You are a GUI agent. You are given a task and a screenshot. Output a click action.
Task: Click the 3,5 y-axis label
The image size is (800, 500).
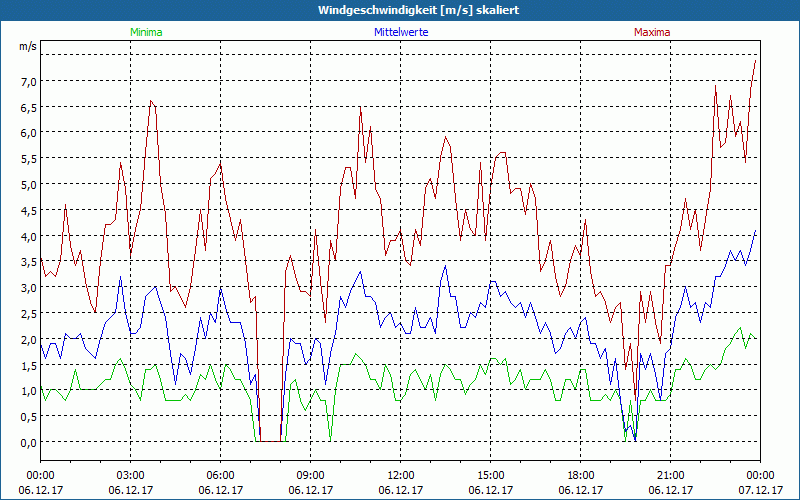29,262
